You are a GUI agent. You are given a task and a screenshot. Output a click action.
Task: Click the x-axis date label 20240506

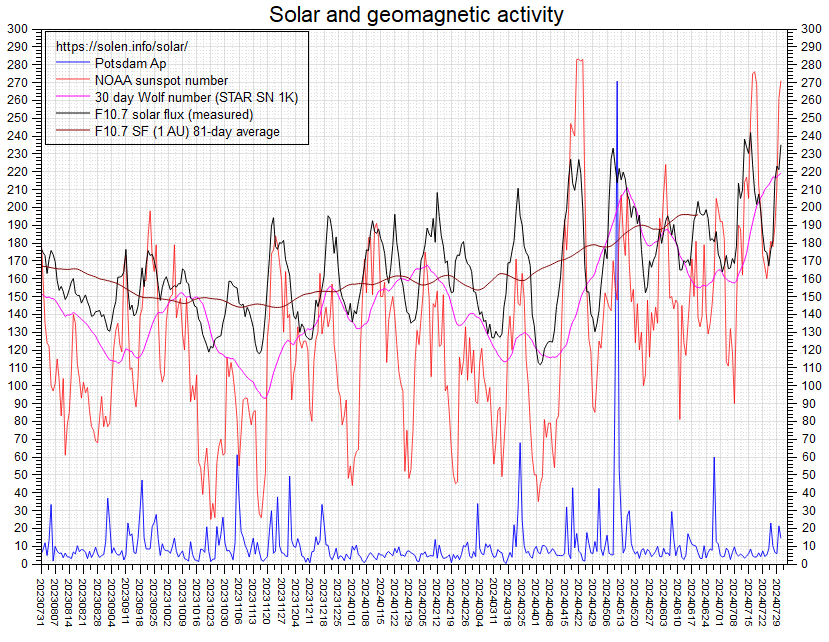point(605,602)
